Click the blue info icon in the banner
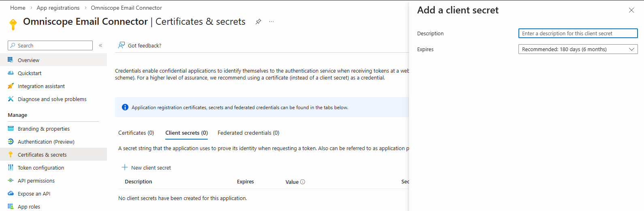The width and height of the screenshot is (644, 211). pyautogui.click(x=125, y=108)
